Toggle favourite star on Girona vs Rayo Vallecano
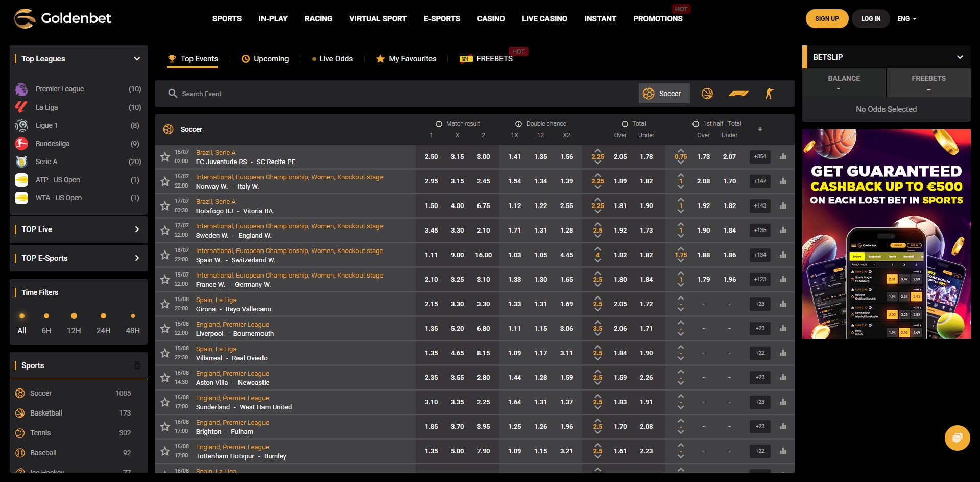 [x=164, y=304]
